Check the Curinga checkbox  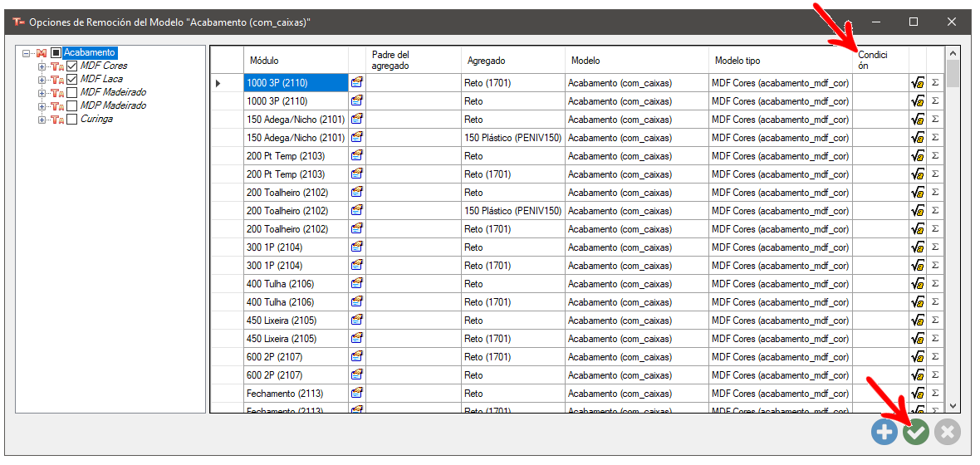(x=72, y=119)
